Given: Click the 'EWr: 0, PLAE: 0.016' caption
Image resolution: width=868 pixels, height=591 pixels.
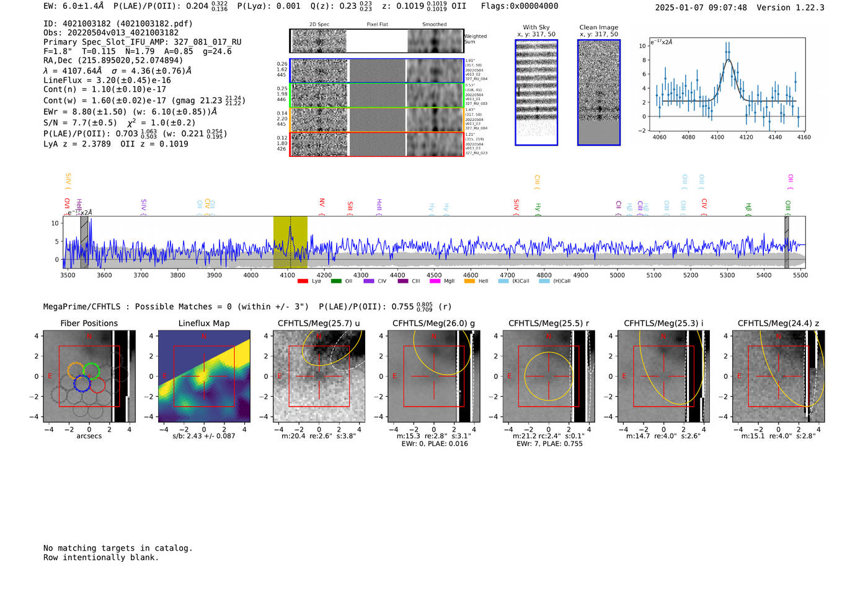Looking at the screenshot, I should tap(435, 443).
